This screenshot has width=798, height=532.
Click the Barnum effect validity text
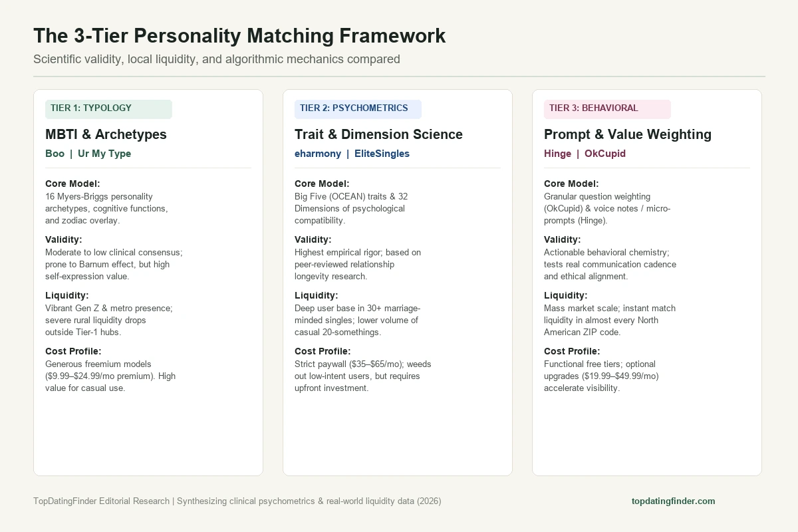point(114,265)
